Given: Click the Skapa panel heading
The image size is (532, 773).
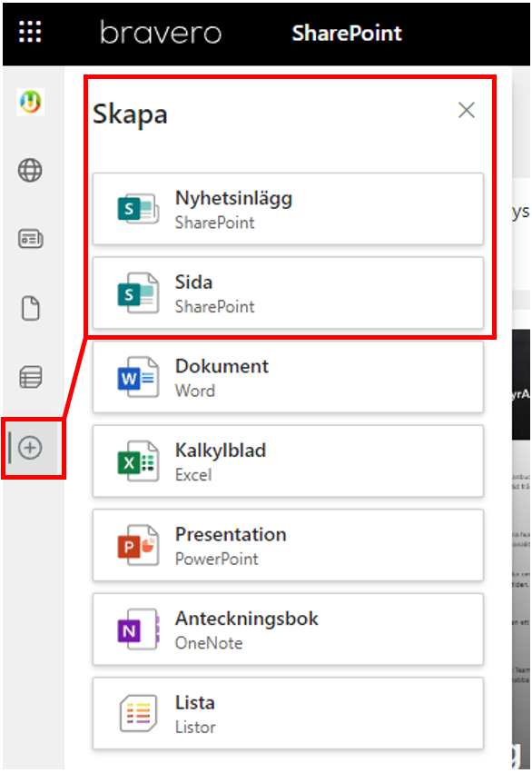Looking at the screenshot, I should [130, 114].
